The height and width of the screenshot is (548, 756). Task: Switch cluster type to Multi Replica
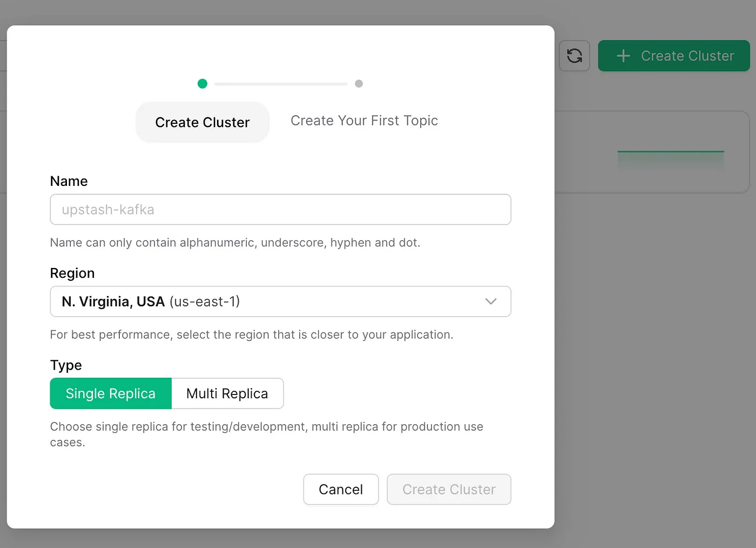[x=227, y=393]
